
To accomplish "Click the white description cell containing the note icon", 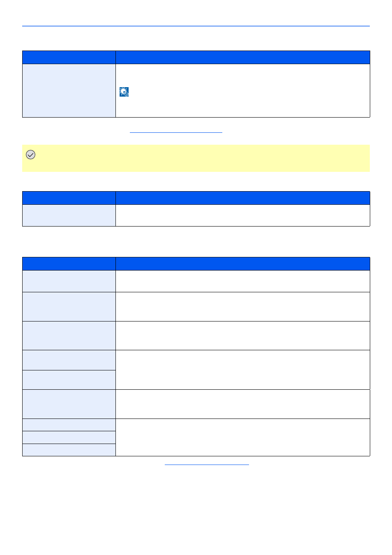I will pos(243,91).
